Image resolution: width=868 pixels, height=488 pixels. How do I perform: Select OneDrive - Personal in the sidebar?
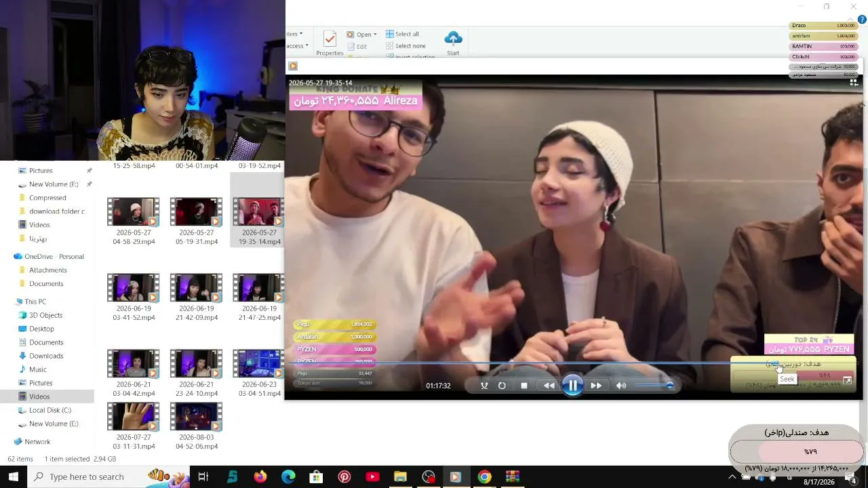[x=54, y=257]
